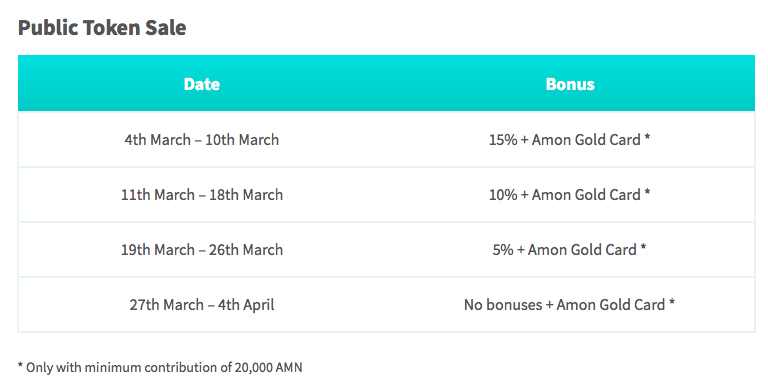Select the 10% + Amon Gold Card bonus
The width and height of the screenshot is (768, 391).
coord(570,195)
